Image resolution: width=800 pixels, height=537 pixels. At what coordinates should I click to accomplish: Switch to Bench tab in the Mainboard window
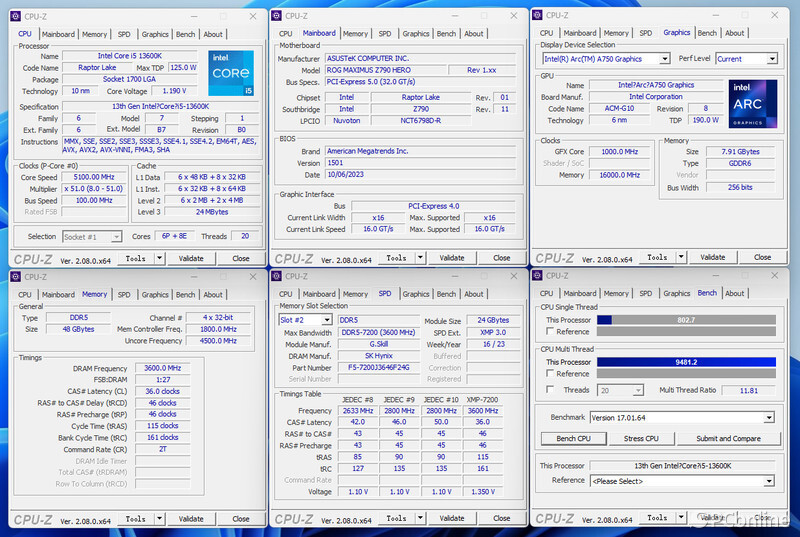click(446, 34)
